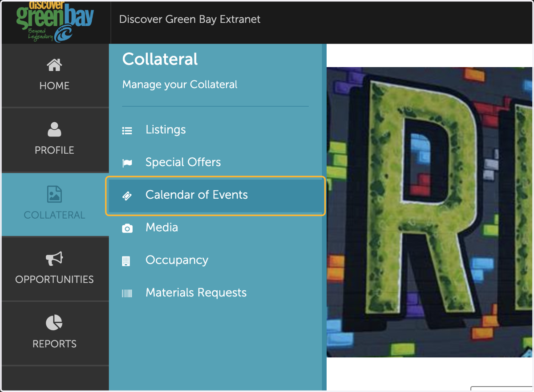Click the Discover Green Bay Extranet title
Image resolution: width=534 pixels, height=392 pixels.
(x=190, y=20)
